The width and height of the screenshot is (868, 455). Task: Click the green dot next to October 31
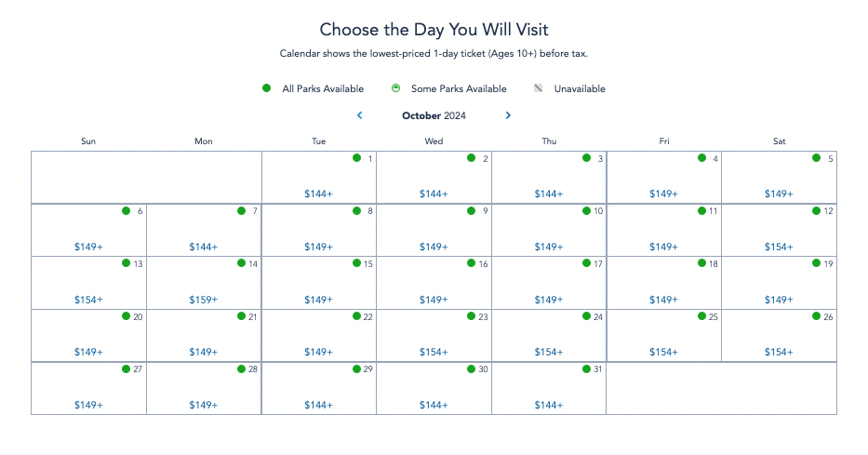tap(586, 369)
